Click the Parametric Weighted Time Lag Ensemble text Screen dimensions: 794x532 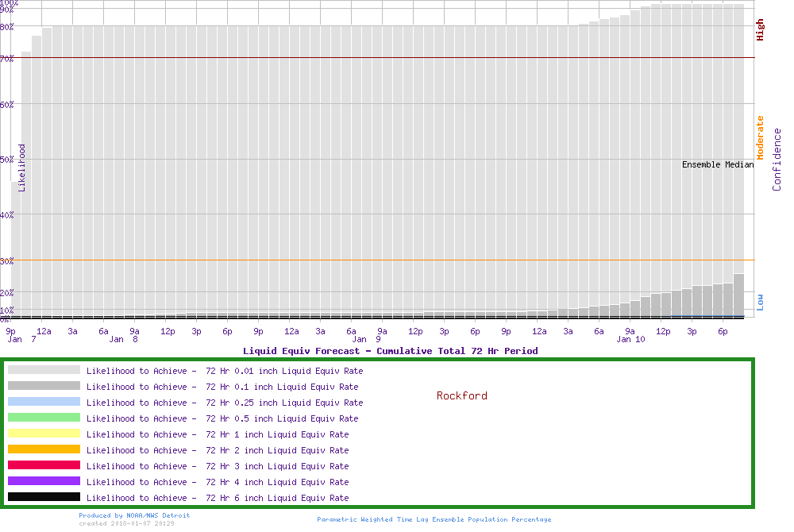point(434,519)
